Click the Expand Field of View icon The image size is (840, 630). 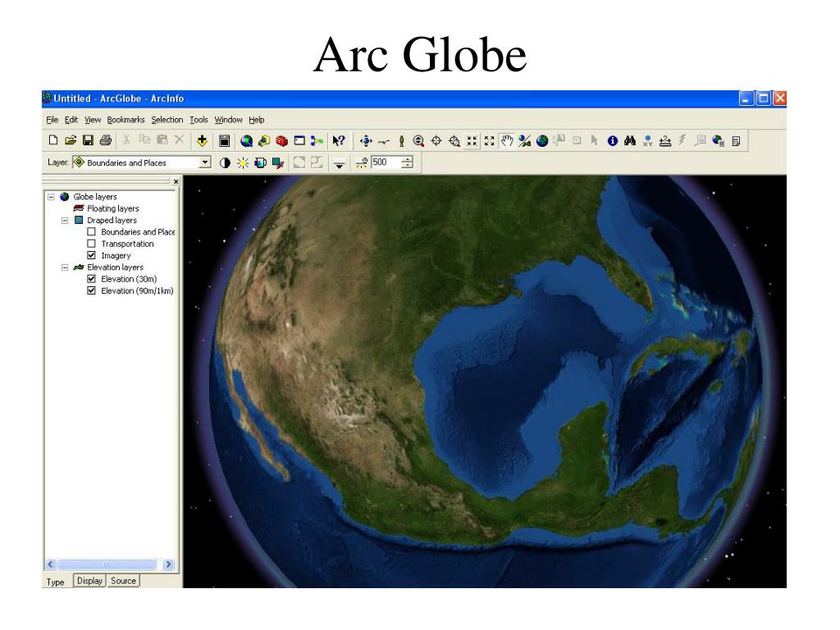[x=489, y=141]
